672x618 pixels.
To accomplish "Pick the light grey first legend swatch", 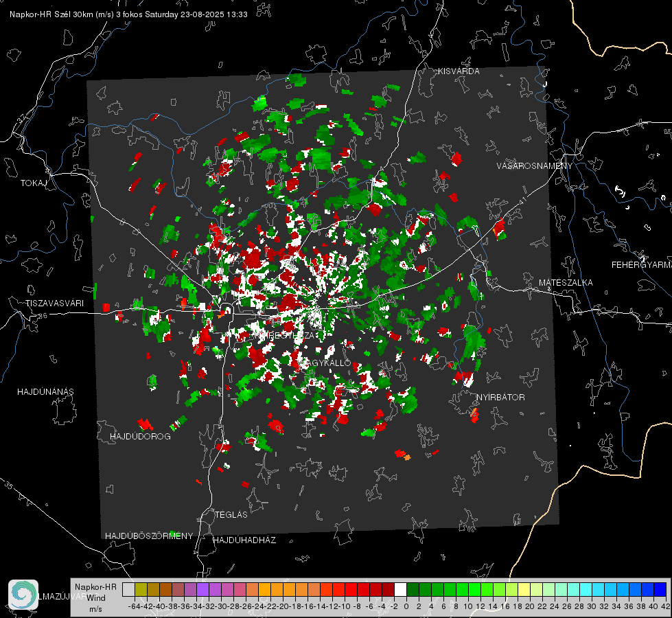I will [128, 590].
